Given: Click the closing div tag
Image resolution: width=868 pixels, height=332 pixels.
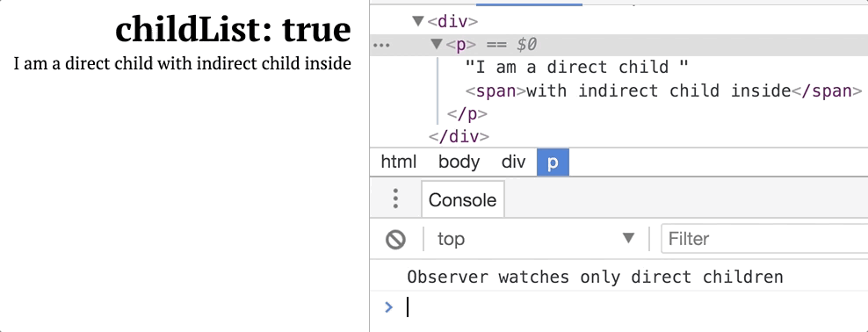Looking at the screenshot, I should point(459,136).
